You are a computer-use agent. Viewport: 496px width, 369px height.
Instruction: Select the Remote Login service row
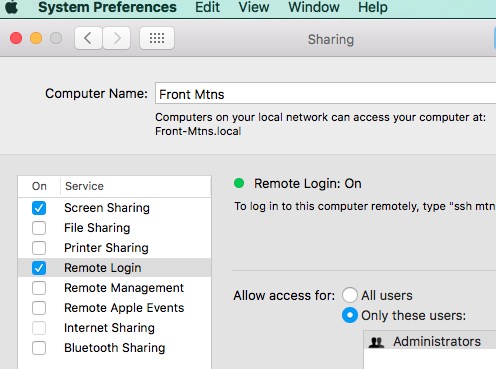point(114,268)
